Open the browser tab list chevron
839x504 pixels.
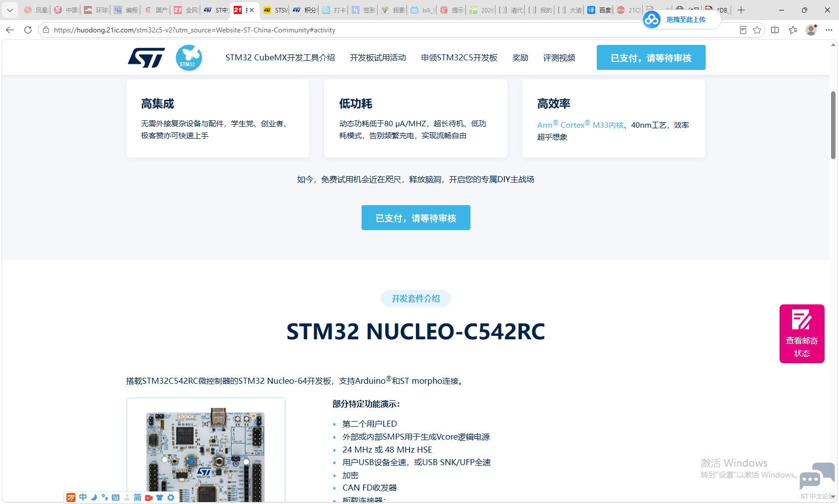click(x=9, y=10)
